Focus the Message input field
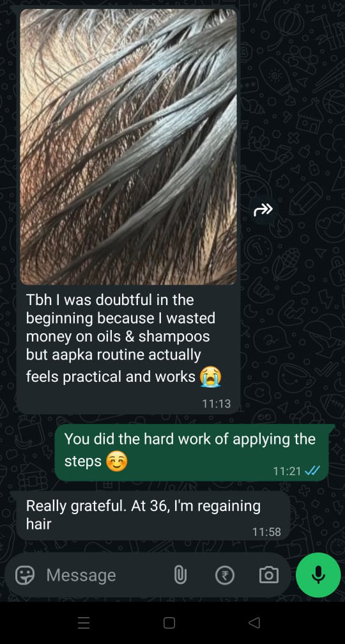The width and height of the screenshot is (345, 644). pos(103,575)
